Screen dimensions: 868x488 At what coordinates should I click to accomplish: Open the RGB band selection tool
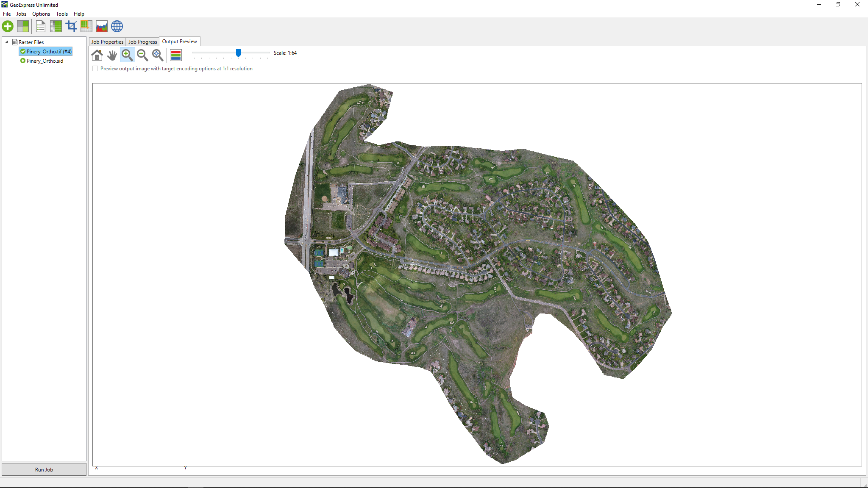click(x=175, y=55)
